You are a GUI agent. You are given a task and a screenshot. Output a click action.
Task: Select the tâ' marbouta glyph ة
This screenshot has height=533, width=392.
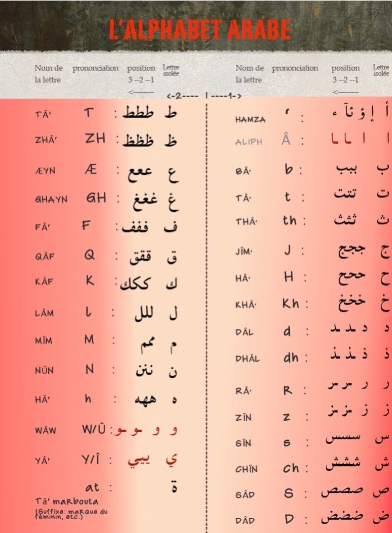174,491
